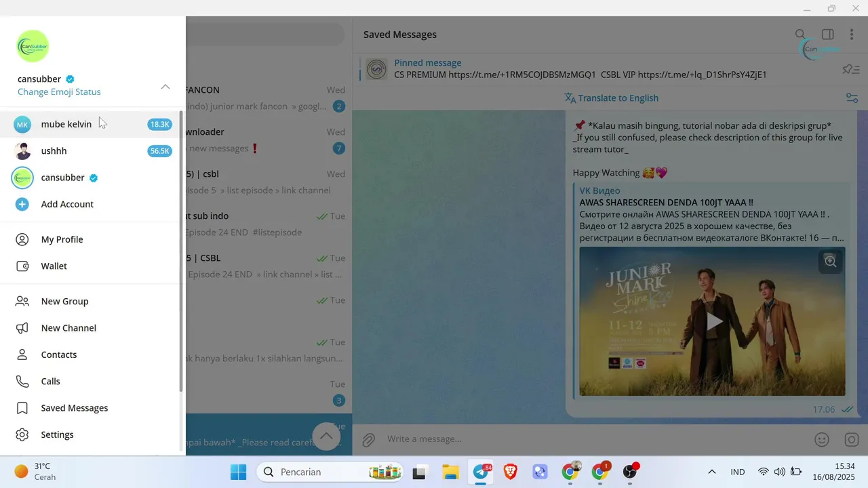Click the Contacts person icon

point(22,354)
